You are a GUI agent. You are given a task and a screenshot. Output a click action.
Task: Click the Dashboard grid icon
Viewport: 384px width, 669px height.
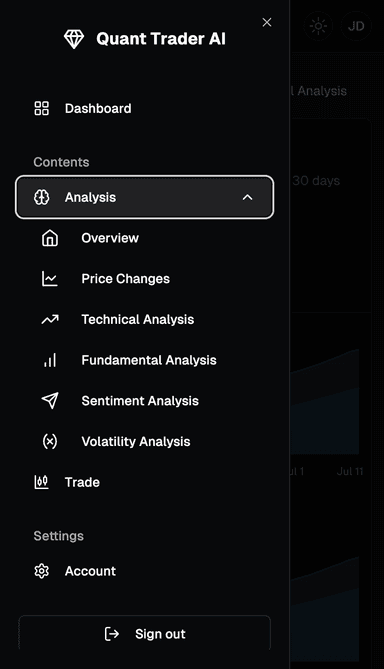pyautogui.click(x=41, y=108)
